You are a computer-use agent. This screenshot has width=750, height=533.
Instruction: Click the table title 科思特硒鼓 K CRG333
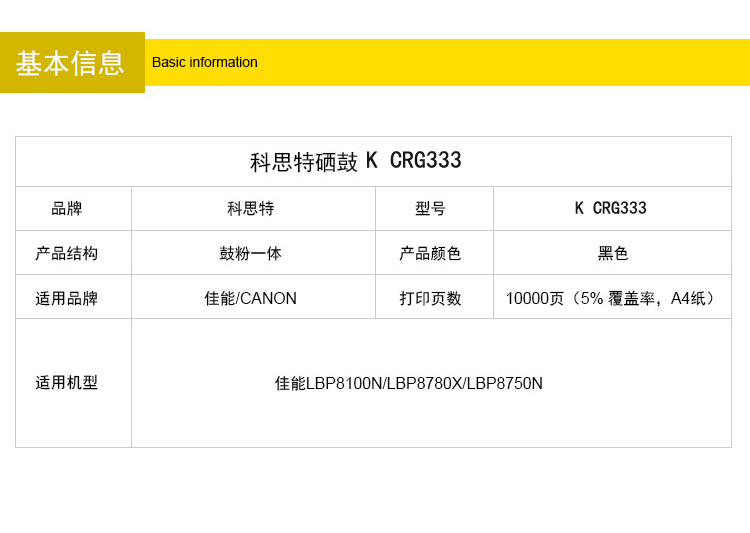coord(356,162)
